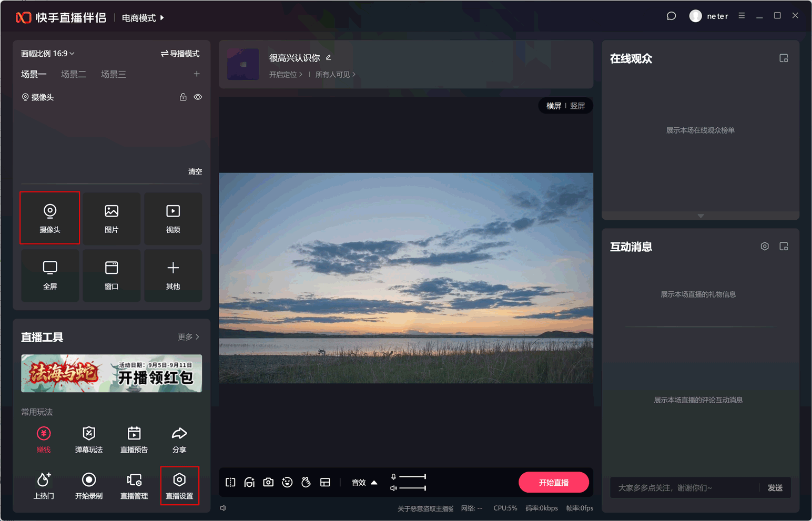Screen dimensions: 812x521
Task: Open the aspect ratio 16:9 dropdown
Action: click(48, 54)
